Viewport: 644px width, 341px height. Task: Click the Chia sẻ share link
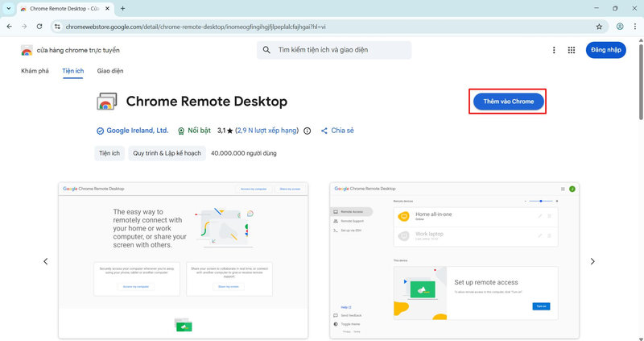pyautogui.click(x=337, y=131)
